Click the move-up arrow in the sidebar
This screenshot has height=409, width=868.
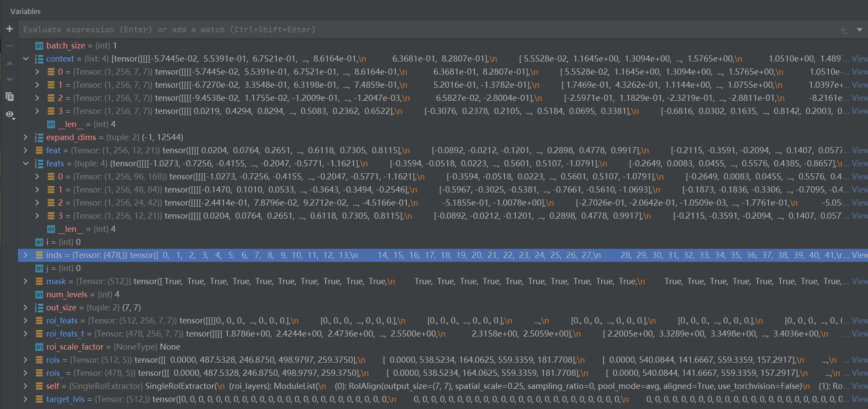[10, 63]
